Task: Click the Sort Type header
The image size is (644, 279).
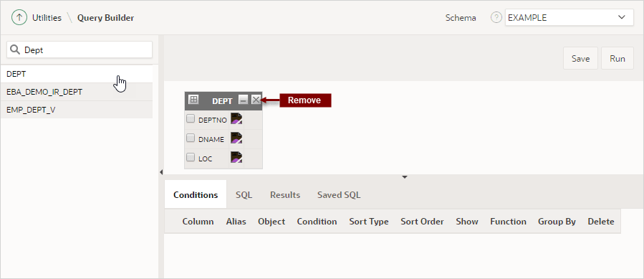Action: [x=369, y=222]
